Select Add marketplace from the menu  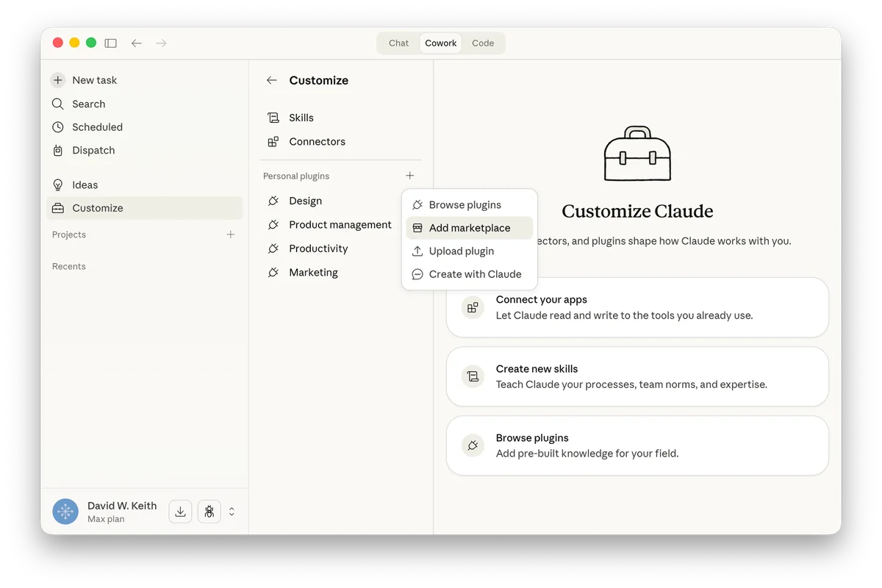pyautogui.click(x=469, y=228)
